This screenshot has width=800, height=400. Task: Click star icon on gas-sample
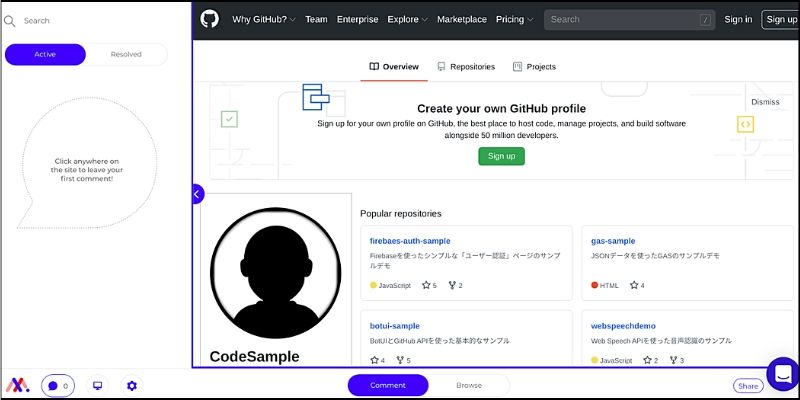(x=634, y=285)
